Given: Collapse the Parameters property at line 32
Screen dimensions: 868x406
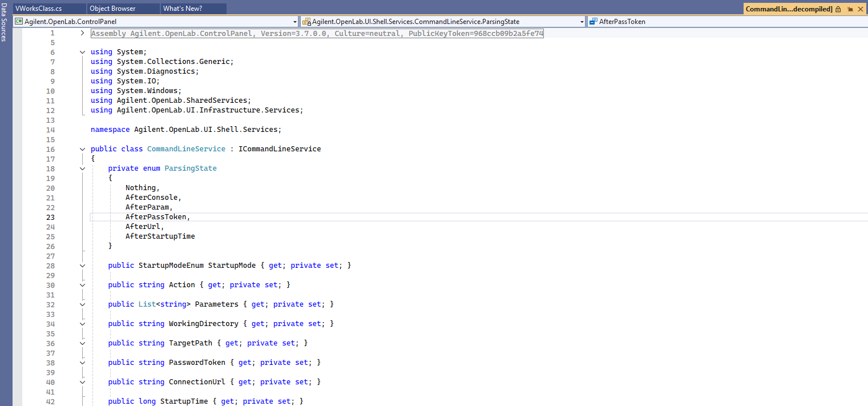Looking at the screenshot, I should click(x=83, y=304).
